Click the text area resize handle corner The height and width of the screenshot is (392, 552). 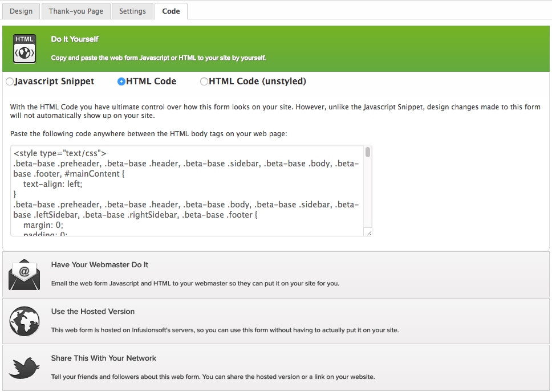pos(369,233)
